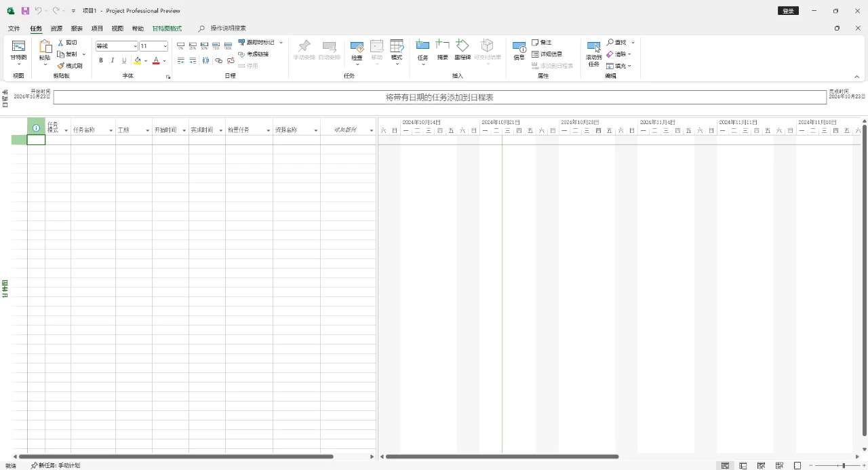
Task: Click Respect Links (考虑链接)
Action: [253, 54]
